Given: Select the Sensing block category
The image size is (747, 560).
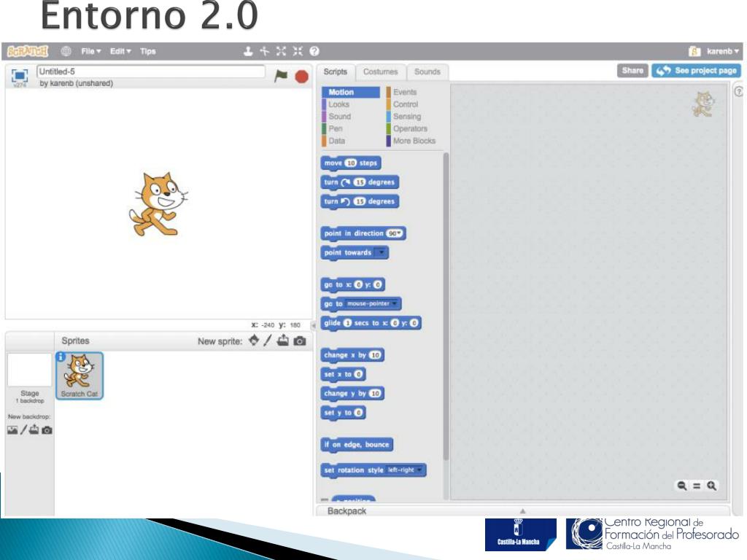Looking at the screenshot, I should [407, 116].
